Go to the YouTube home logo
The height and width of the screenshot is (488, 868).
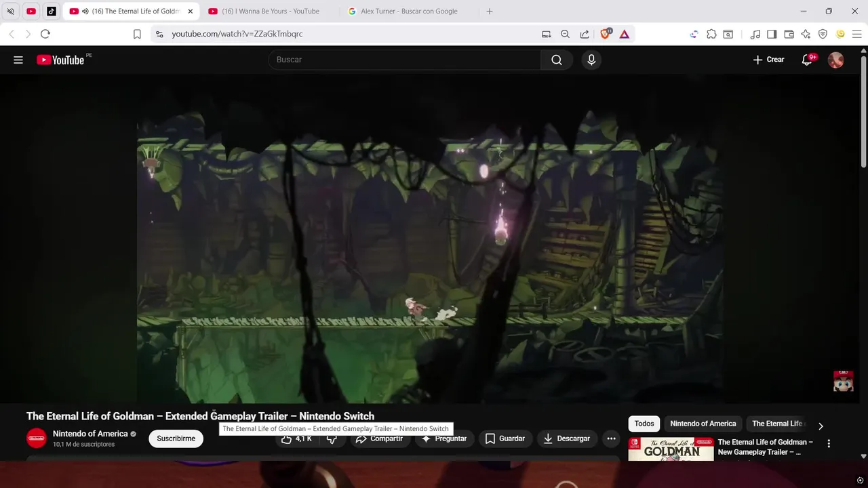(x=60, y=60)
